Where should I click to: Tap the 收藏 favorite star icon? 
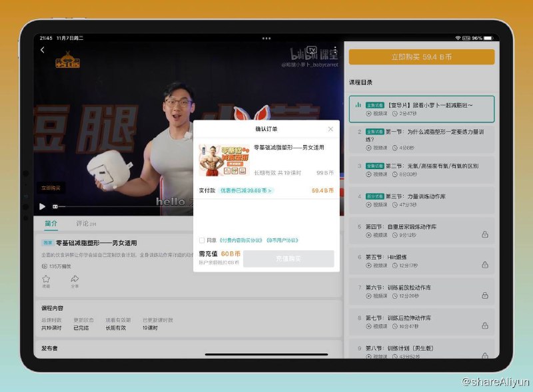47,278
